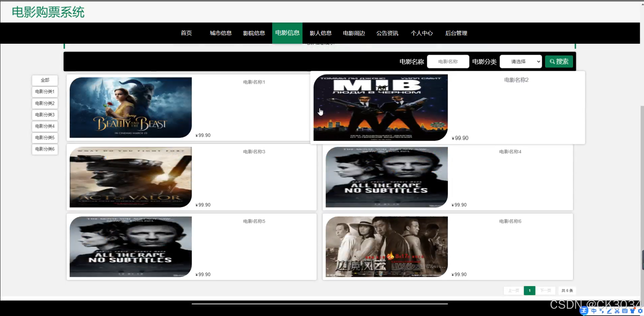The image size is (644, 316).
Task: Open the Beauty and the Beast poster
Action: click(131, 107)
